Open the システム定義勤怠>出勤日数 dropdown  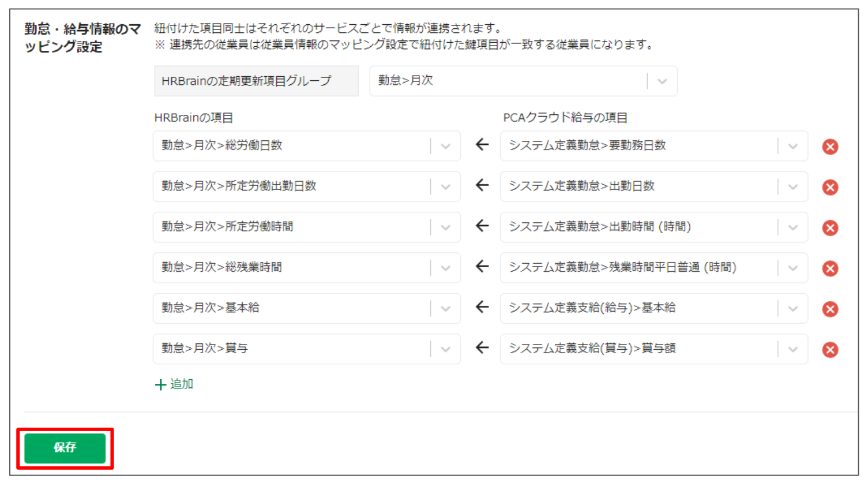coord(653,186)
